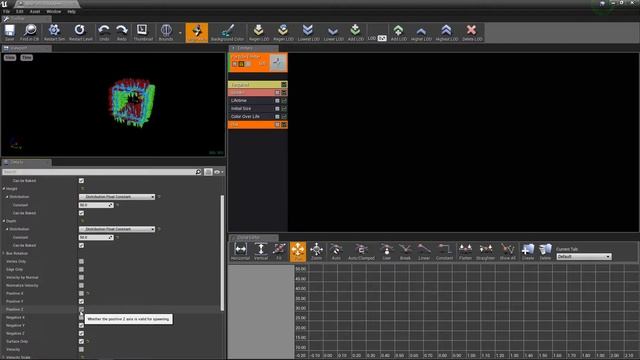The height and width of the screenshot is (360, 640).
Task: Select the Emitters panel tab
Action: [253, 48]
